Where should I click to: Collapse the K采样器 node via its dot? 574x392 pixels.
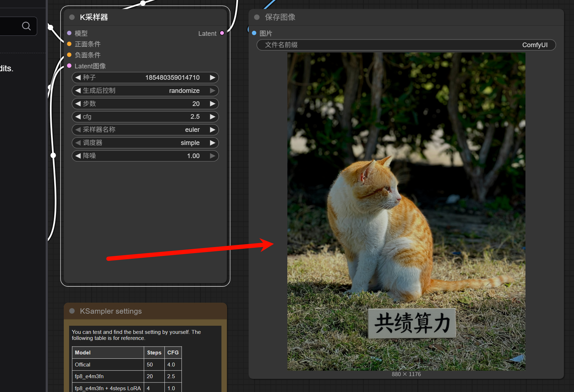(72, 17)
